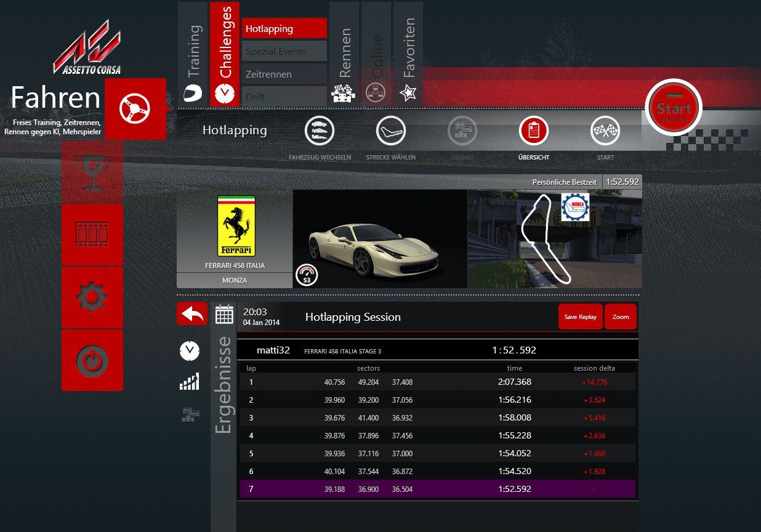Viewport: 761px width, 532px height.
Task: Click the sectors column header
Action: 368,368
